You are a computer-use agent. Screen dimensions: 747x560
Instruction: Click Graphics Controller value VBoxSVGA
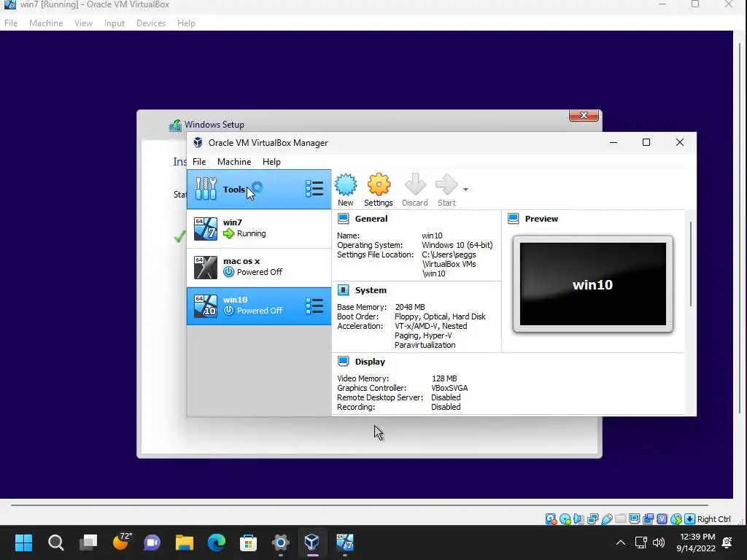click(449, 388)
